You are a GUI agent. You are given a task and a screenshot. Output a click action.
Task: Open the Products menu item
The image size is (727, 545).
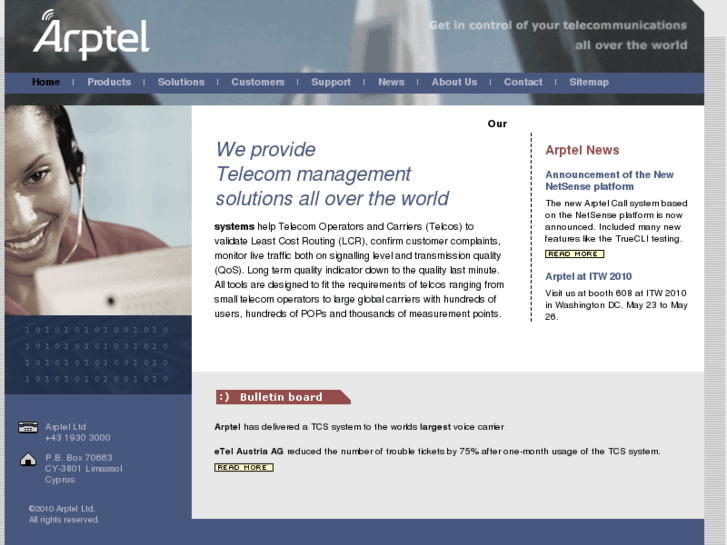point(109,82)
